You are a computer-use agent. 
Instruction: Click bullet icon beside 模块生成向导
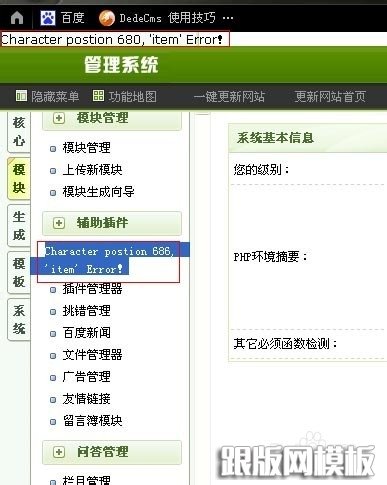click(53, 193)
